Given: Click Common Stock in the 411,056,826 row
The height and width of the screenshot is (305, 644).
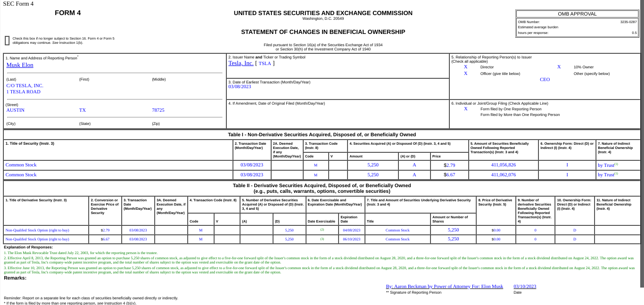Looking at the screenshot, I should [21, 165].
